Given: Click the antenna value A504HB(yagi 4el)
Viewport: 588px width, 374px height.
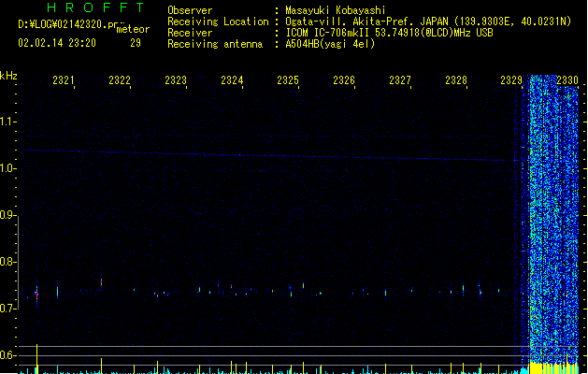Looking at the screenshot, I should coord(330,44).
